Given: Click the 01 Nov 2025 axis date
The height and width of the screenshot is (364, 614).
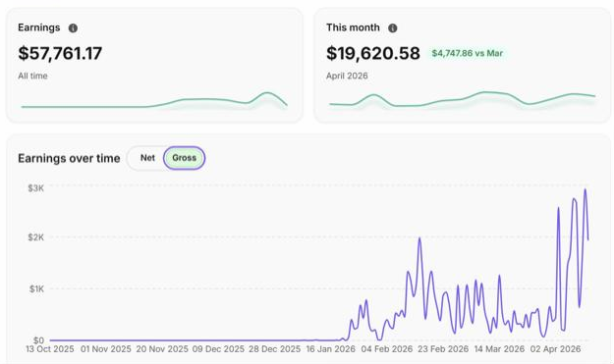Looking at the screenshot, I should [106, 349].
